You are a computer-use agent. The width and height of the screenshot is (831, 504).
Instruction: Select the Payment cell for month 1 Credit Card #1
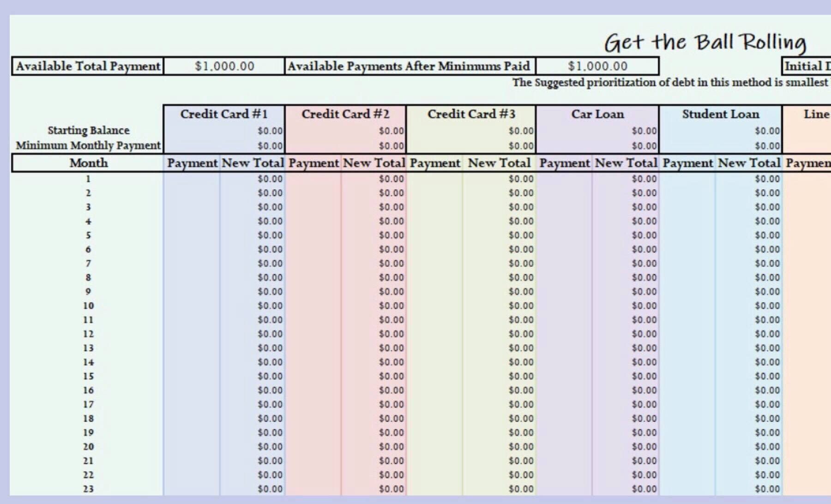(x=192, y=179)
